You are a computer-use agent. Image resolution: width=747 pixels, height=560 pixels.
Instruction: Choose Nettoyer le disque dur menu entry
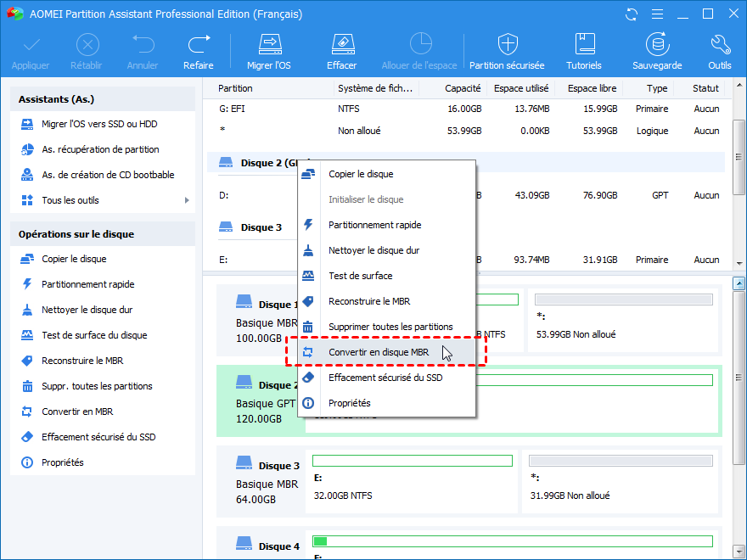386,250
